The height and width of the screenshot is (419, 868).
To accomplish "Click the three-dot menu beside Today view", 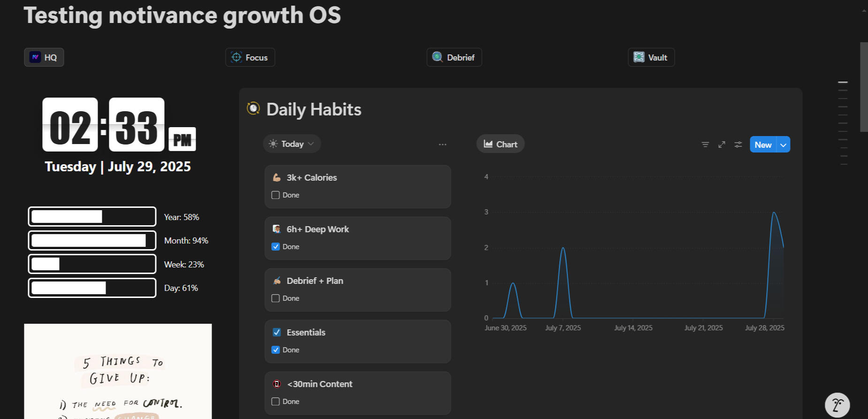I will pyautogui.click(x=442, y=145).
